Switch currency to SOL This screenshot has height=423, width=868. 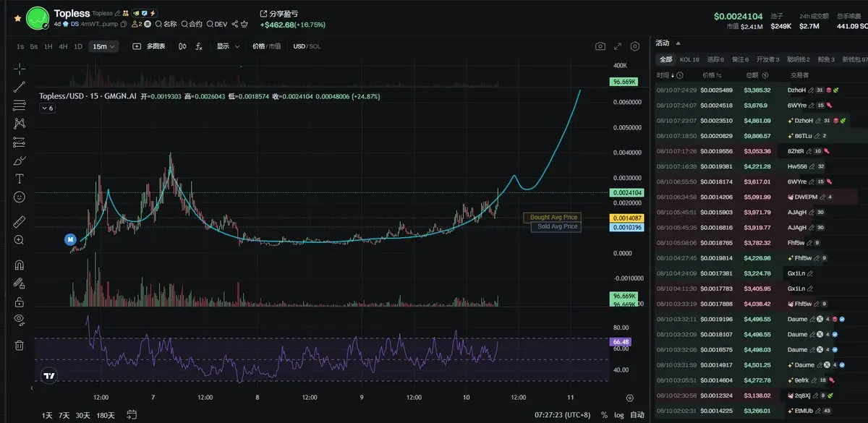315,46
